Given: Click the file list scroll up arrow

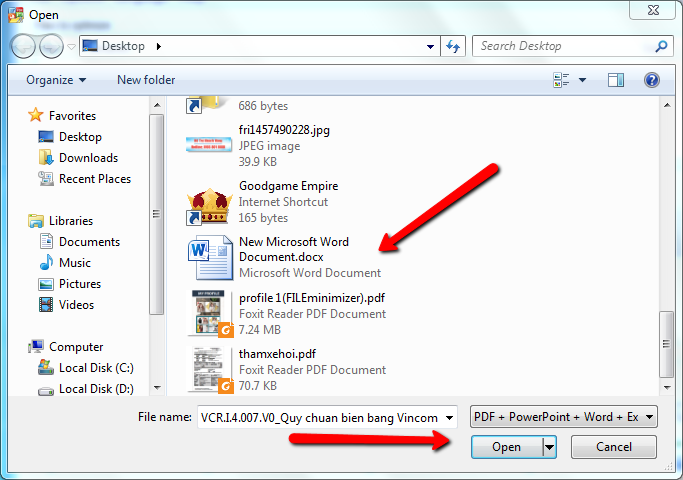Looking at the screenshot, I should click(x=667, y=105).
